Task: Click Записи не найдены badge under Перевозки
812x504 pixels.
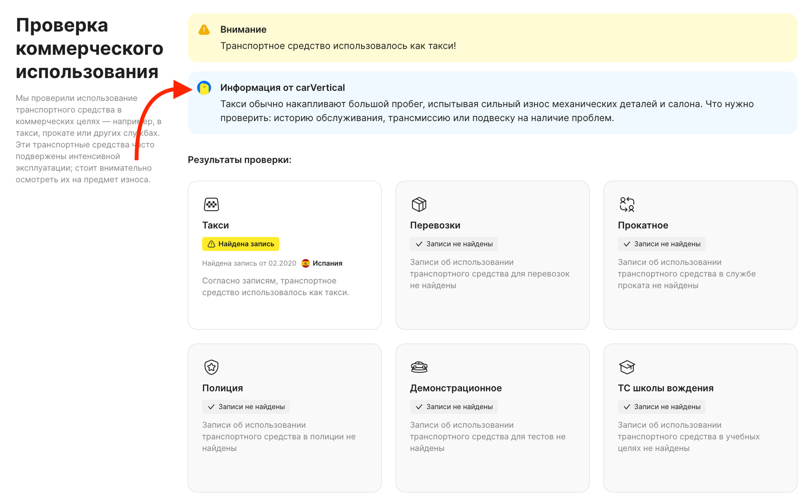Action: tap(454, 244)
